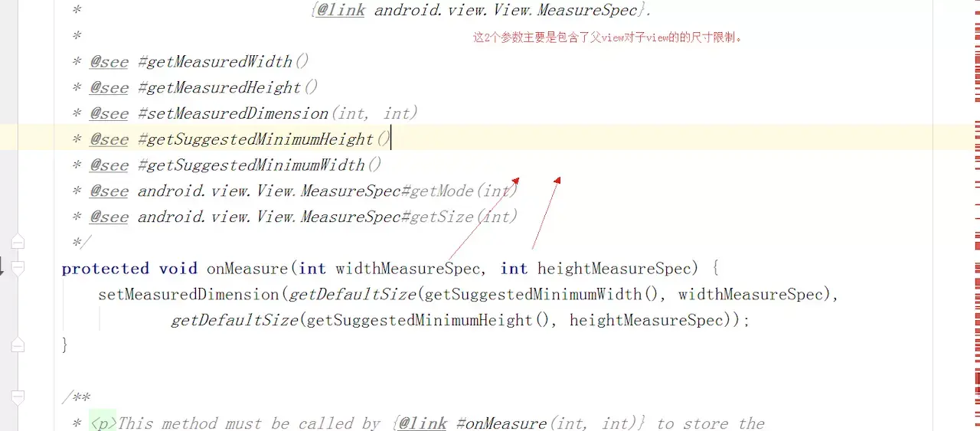Click the getSuggestedMinimumWidth() call inside the method body
The height and width of the screenshot is (431, 980).
pyautogui.click(x=547, y=295)
